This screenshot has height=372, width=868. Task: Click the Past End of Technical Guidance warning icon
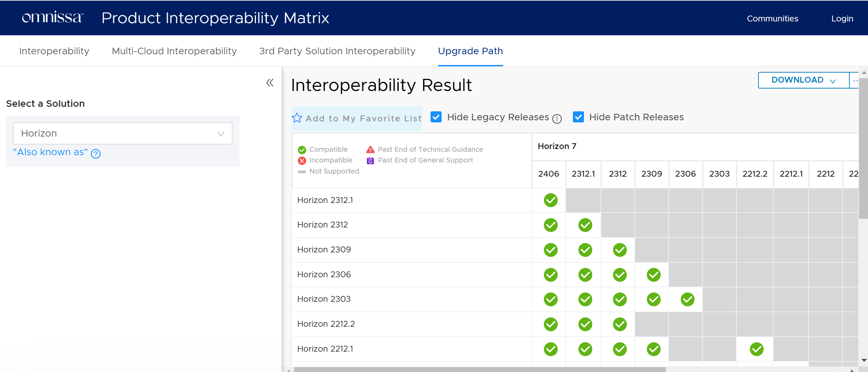(370, 149)
